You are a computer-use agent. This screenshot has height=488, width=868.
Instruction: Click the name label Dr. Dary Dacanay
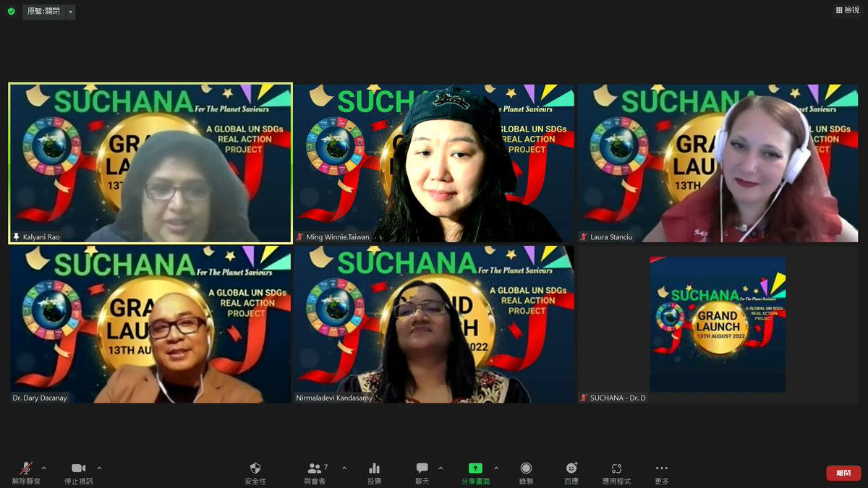[x=40, y=398]
